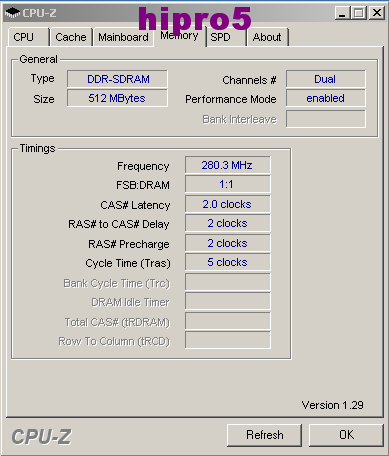Open the About tab
The height and width of the screenshot is (456, 389).
pyautogui.click(x=267, y=37)
